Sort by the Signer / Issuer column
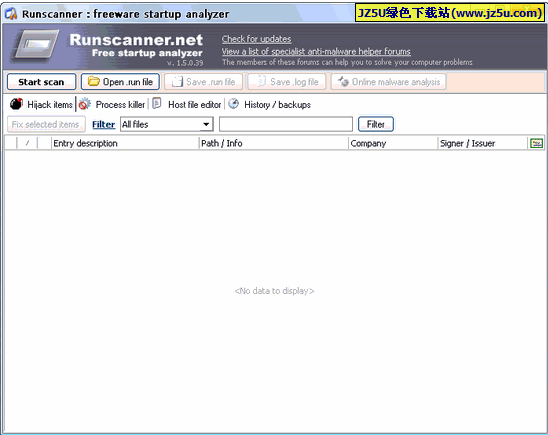 click(x=482, y=143)
